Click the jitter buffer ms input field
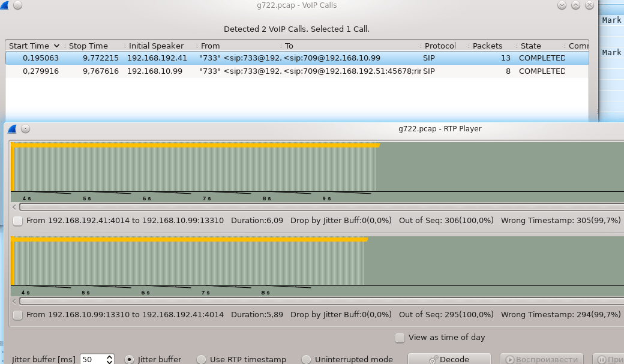This screenshot has height=364, width=624. [93, 359]
